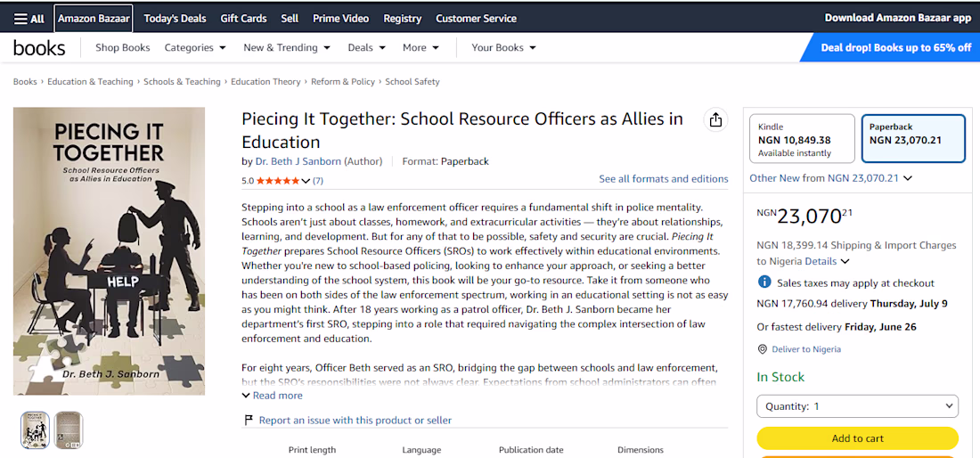
Task: Click the blue info icon about sales taxes
Action: [x=764, y=282]
